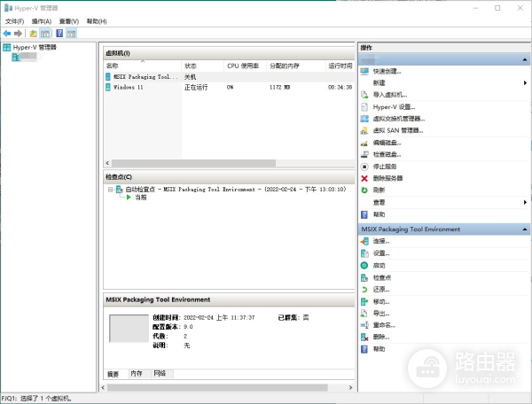Sort by the 运行时间 column header
This screenshot has height=404, width=532.
(x=340, y=66)
